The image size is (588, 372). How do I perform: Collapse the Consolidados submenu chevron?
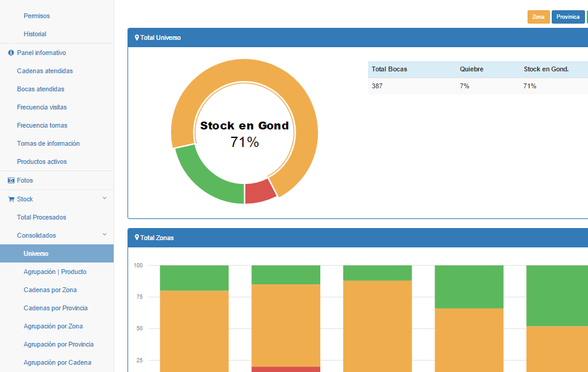point(105,235)
